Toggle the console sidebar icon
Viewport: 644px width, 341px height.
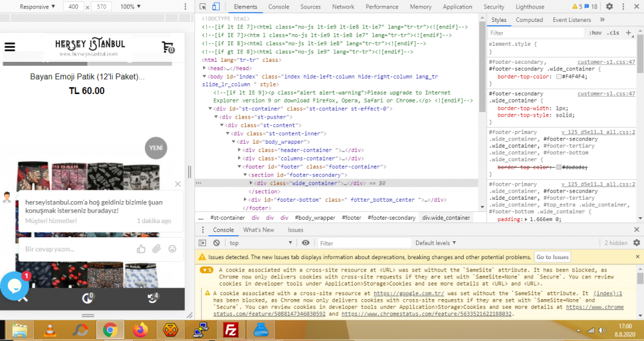(203, 243)
